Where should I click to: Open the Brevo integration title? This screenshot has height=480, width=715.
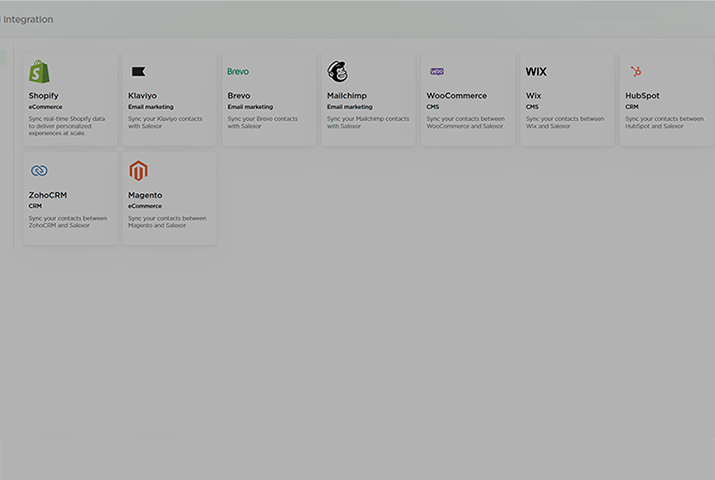(x=239, y=96)
